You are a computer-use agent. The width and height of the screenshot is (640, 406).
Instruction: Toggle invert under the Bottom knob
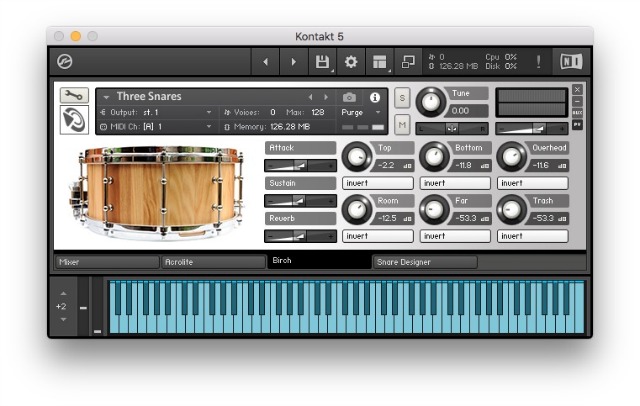tap(455, 183)
